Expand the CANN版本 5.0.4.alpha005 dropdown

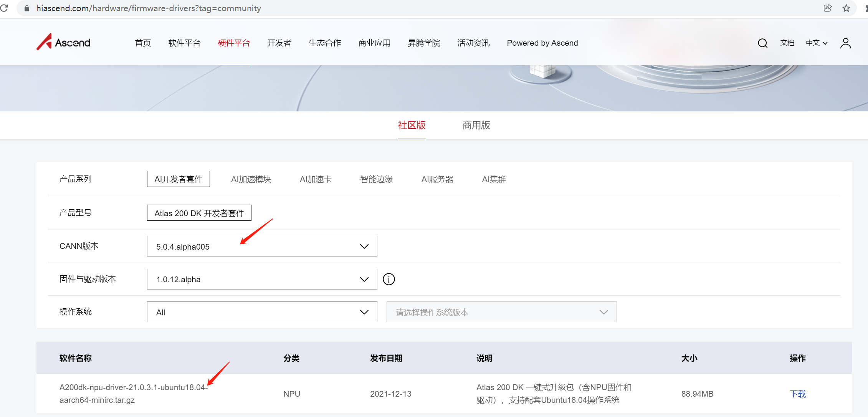(262, 247)
